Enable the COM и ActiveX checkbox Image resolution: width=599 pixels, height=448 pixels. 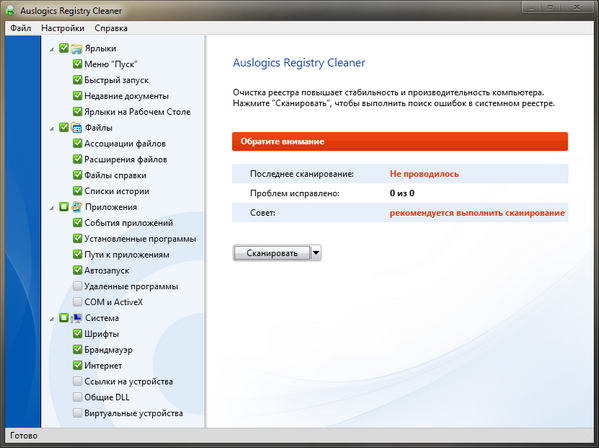coord(77,302)
